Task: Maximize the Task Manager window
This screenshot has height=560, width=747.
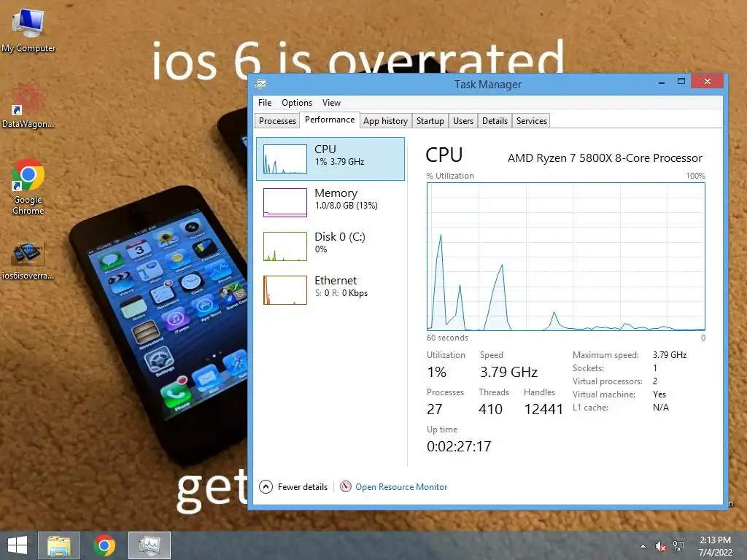Action: click(681, 82)
